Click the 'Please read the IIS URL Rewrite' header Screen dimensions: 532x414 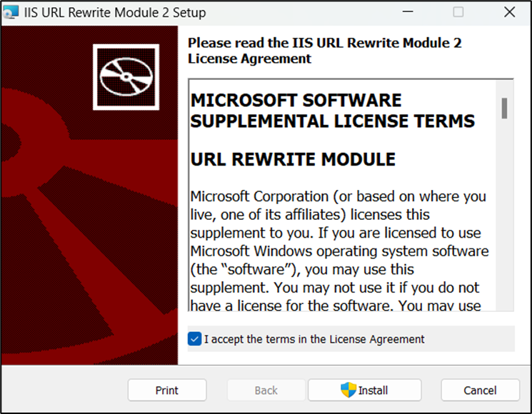coord(324,51)
